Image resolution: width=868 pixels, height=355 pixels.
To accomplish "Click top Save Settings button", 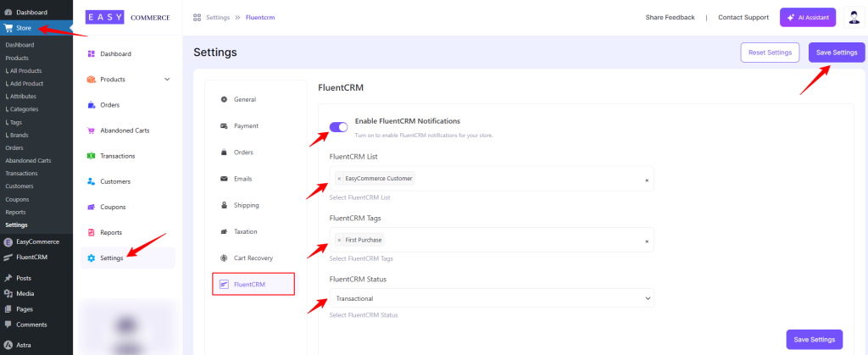I will click(x=837, y=53).
